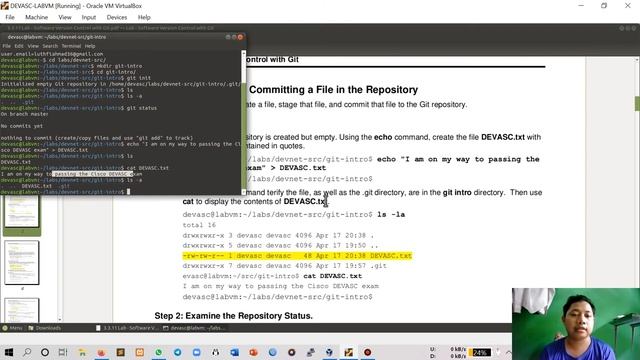
Task: Open the guest Menu button in panel
Action: click(x=12, y=328)
